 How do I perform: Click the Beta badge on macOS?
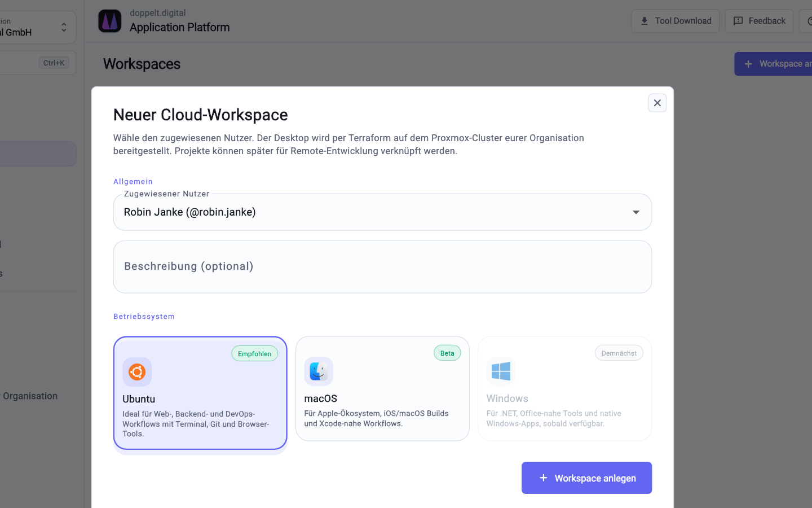[447, 353]
